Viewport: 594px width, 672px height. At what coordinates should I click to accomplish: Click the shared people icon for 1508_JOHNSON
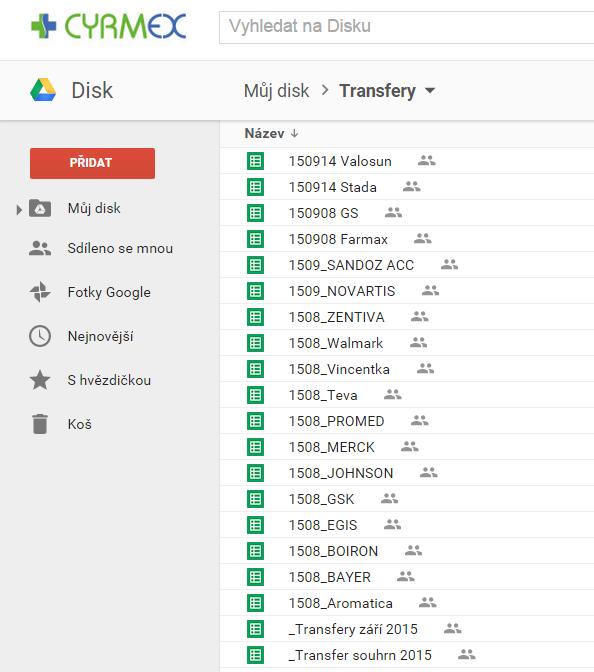point(429,472)
